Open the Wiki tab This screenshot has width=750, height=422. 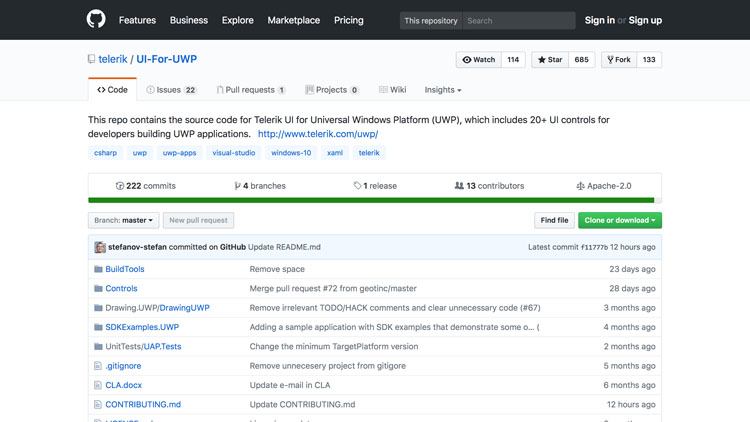tap(393, 89)
